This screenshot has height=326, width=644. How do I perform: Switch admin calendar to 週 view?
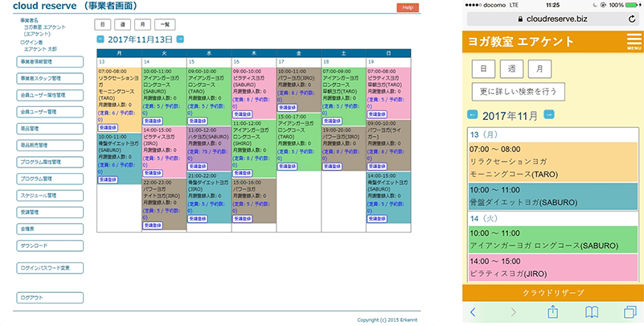(x=122, y=25)
